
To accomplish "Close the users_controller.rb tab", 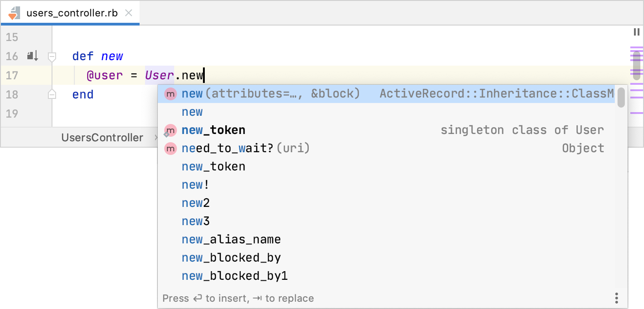I will click(x=129, y=13).
